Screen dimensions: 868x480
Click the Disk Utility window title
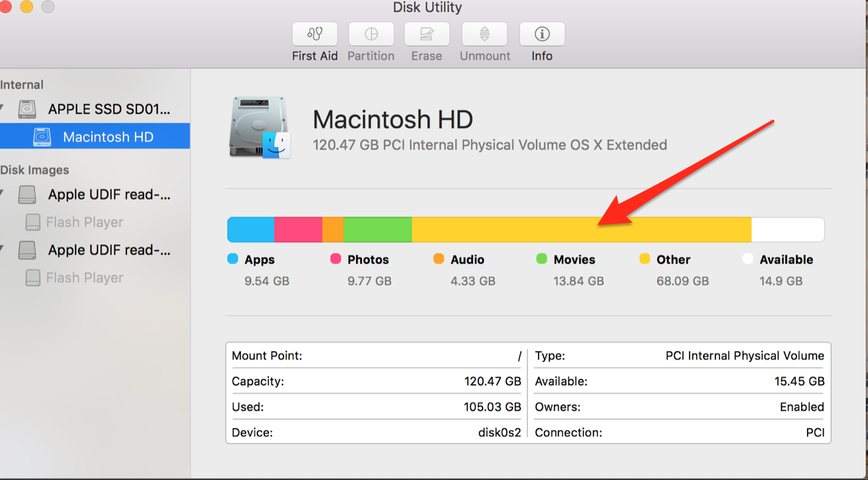(x=427, y=8)
